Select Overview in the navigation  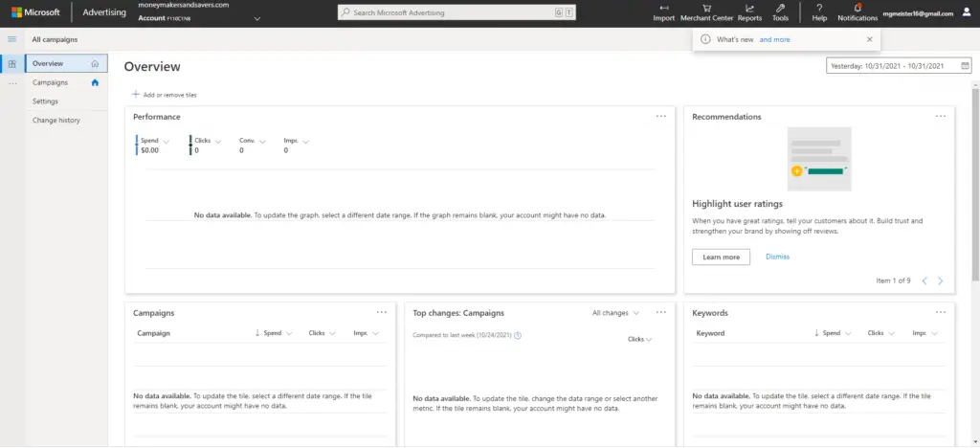coord(66,63)
